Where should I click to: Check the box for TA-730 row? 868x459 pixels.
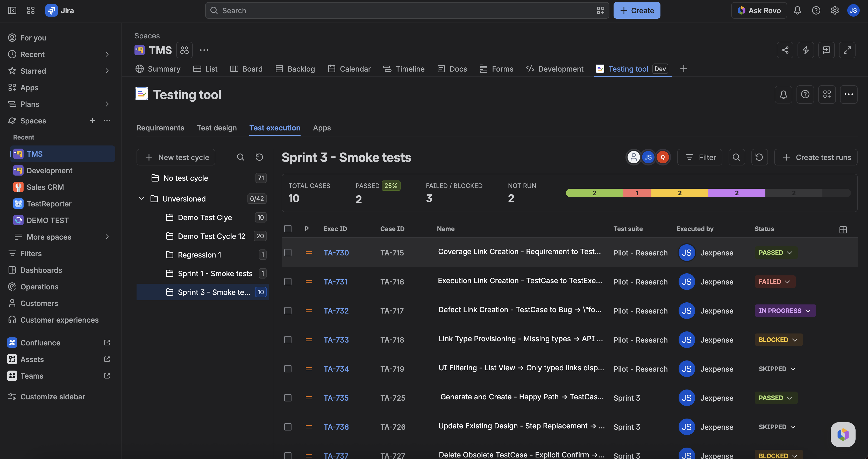click(x=288, y=253)
